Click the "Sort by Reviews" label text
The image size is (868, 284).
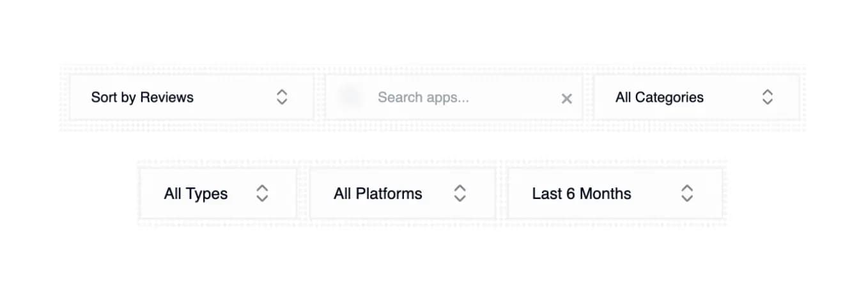[142, 97]
